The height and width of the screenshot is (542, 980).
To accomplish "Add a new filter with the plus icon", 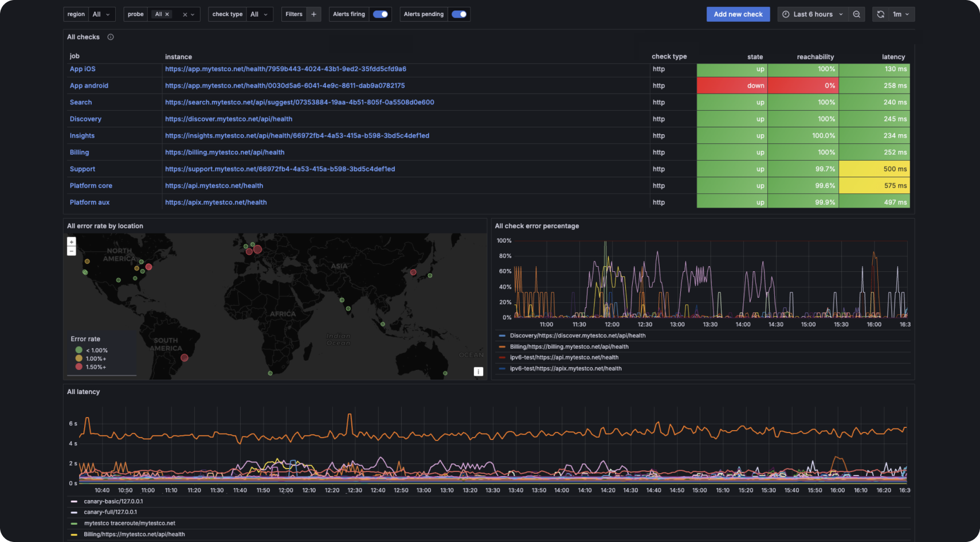I will tap(313, 14).
